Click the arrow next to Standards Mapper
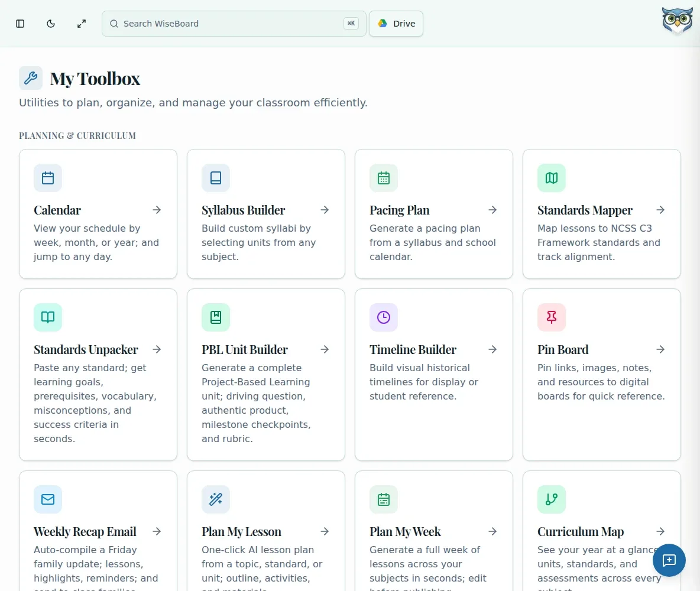This screenshot has height=591, width=700. tap(660, 210)
